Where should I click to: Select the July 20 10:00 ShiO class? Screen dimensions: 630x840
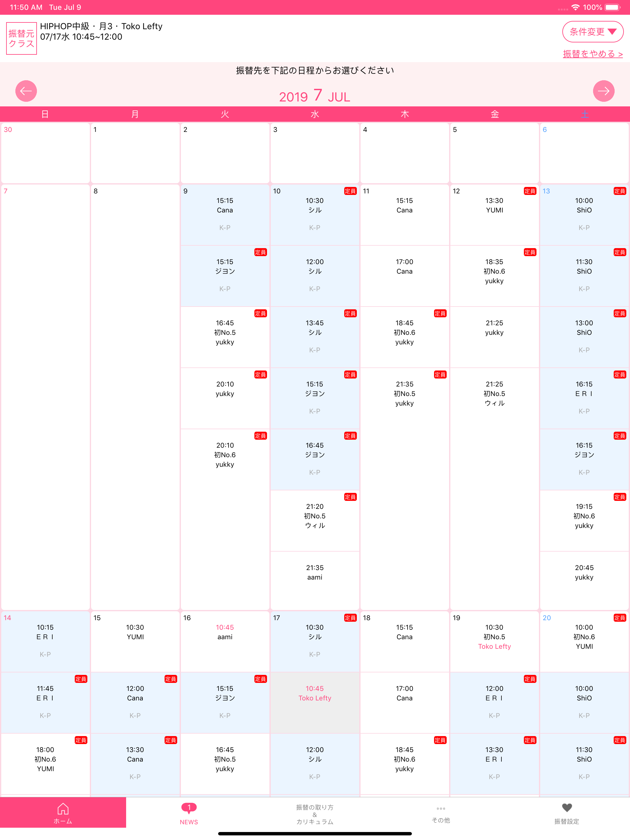584,703
